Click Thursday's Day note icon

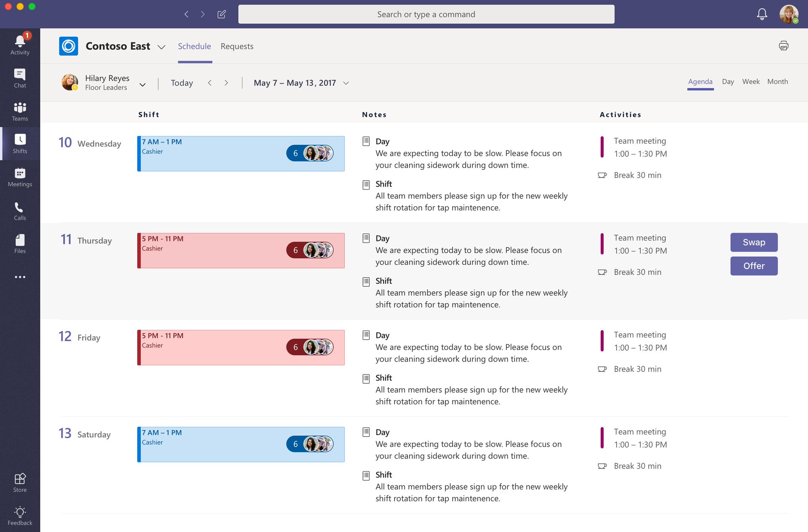pyautogui.click(x=366, y=238)
